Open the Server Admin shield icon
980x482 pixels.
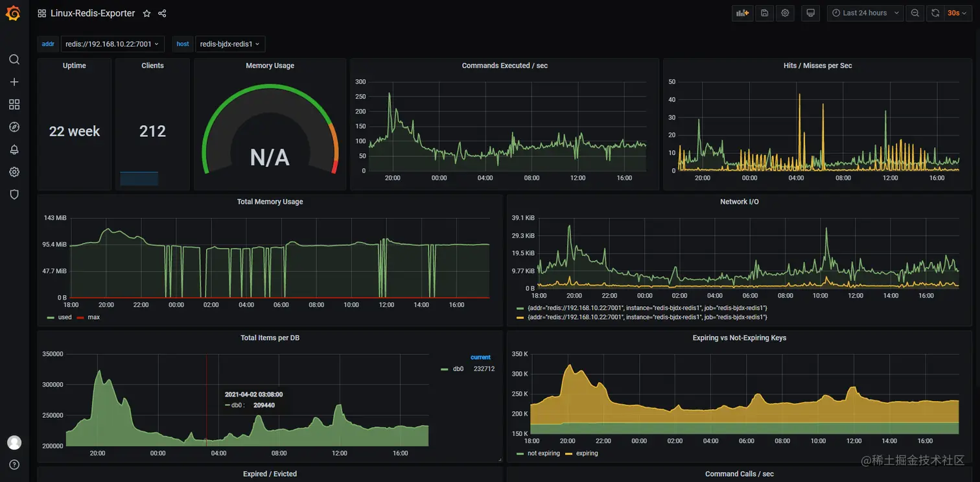point(14,195)
